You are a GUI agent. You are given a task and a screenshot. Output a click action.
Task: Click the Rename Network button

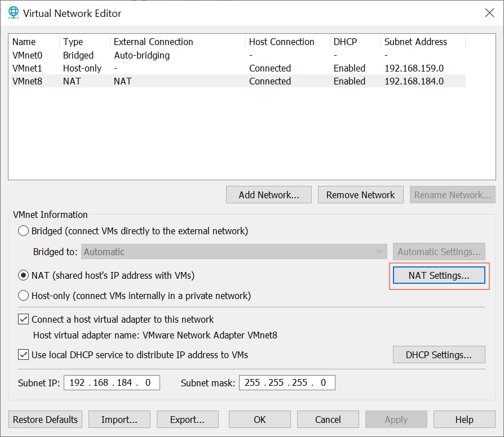pos(453,195)
